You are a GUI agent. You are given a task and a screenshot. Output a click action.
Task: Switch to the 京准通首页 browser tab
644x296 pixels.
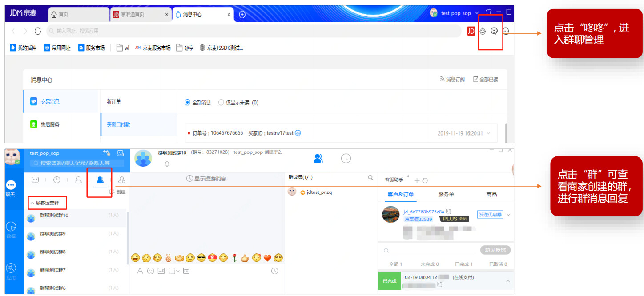click(140, 14)
